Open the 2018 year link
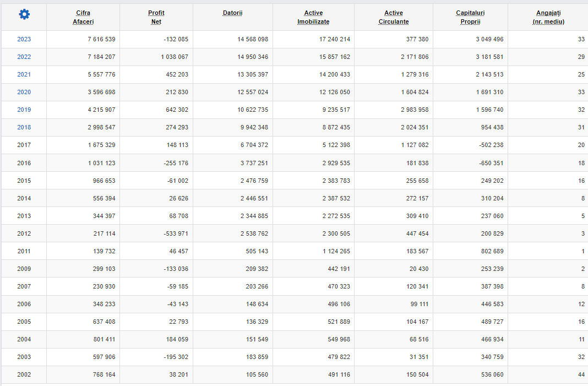 (x=24, y=127)
